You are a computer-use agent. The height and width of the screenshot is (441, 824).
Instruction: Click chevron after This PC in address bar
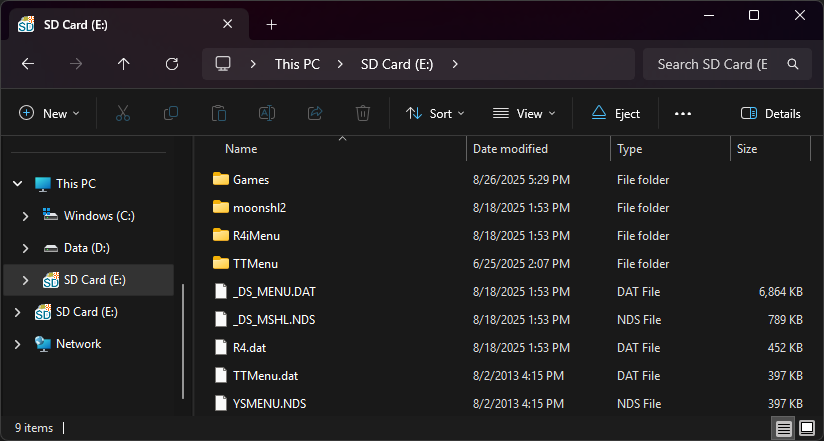[x=340, y=64]
